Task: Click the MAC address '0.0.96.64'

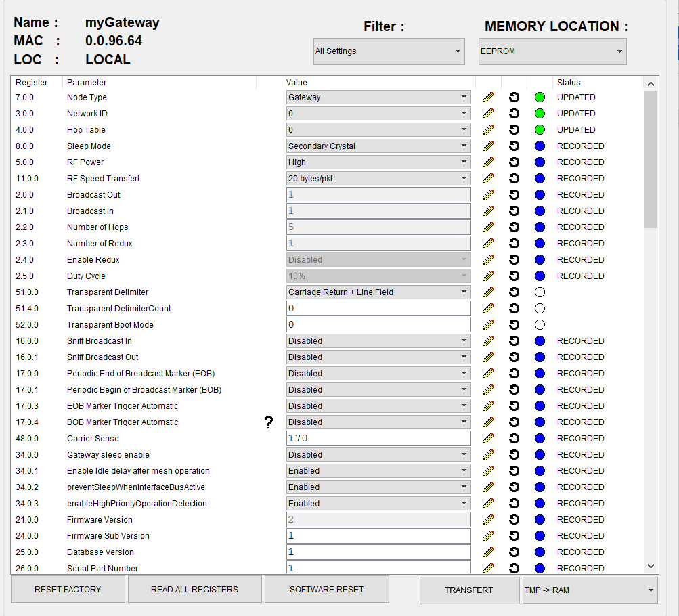Action: [x=114, y=41]
